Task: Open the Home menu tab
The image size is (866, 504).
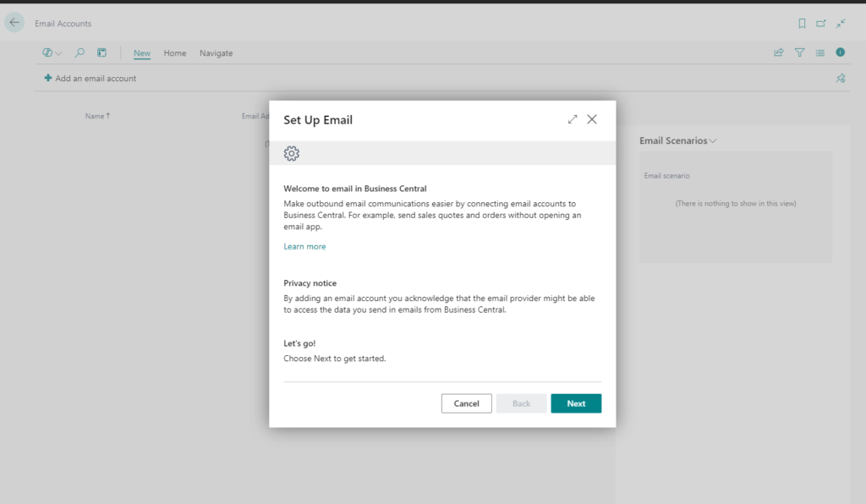Action: tap(174, 53)
